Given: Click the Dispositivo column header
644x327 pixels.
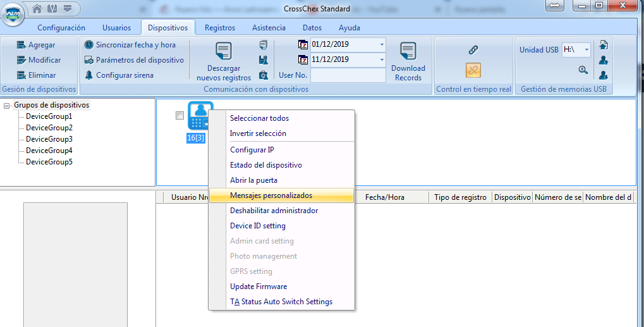Looking at the screenshot, I should coord(512,197).
